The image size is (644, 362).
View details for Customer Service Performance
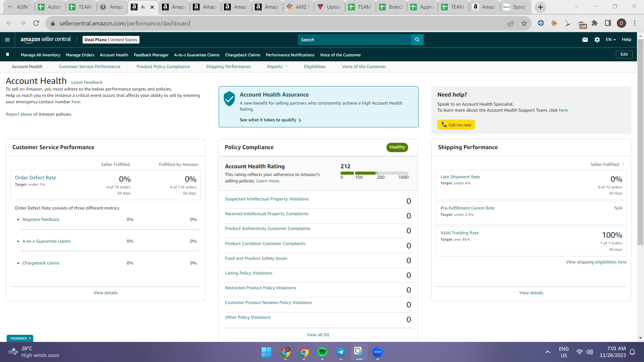pyautogui.click(x=106, y=293)
